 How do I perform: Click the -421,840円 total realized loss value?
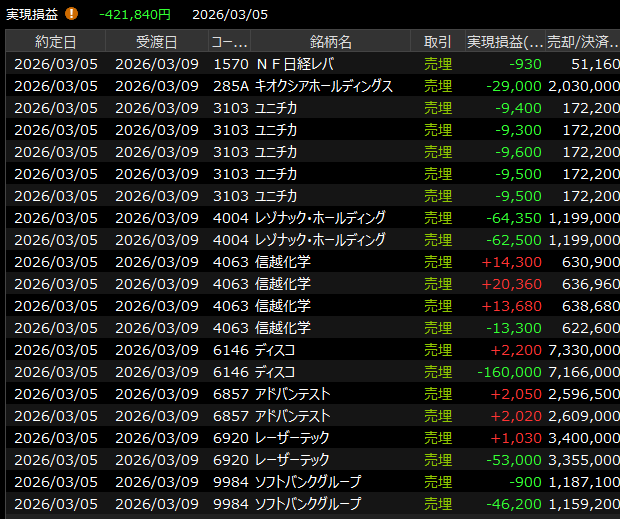134,14
